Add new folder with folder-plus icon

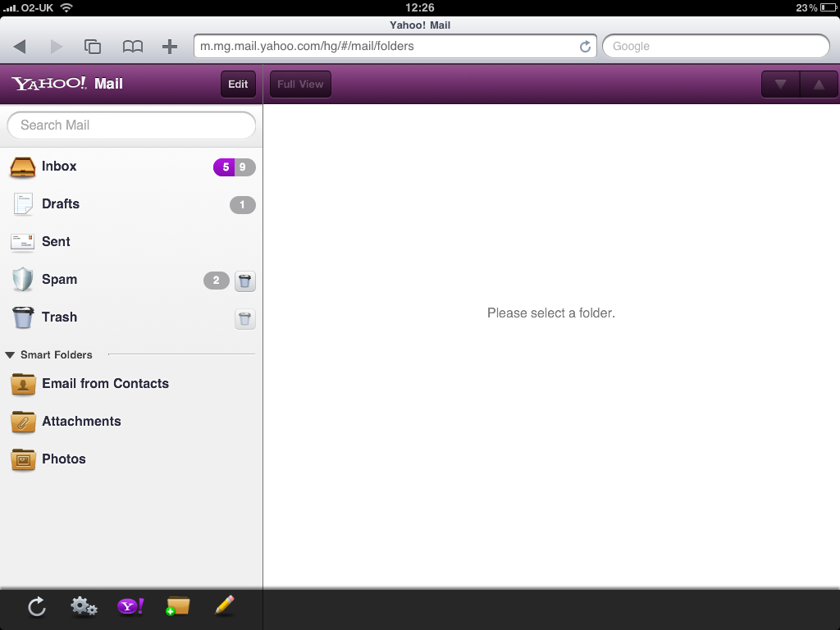coord(178,606)
